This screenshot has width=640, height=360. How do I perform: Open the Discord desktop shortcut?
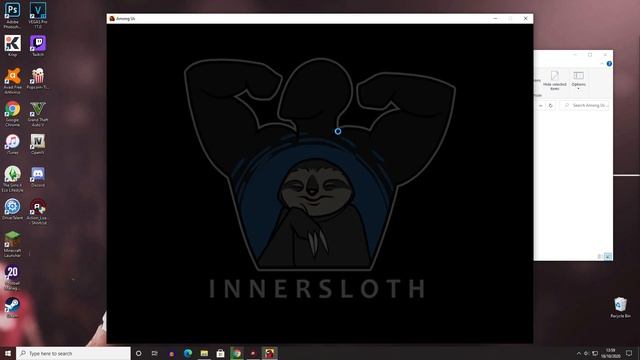pyautogui.click(x=38, y=176)
